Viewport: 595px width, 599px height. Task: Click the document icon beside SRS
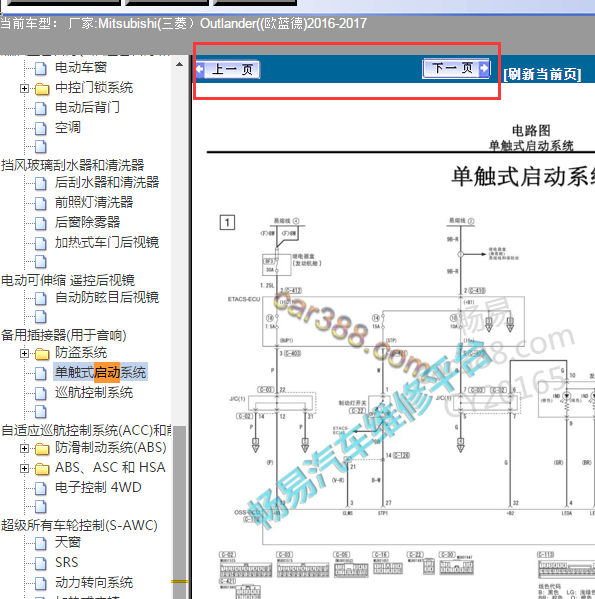click(x=40, y=563)
